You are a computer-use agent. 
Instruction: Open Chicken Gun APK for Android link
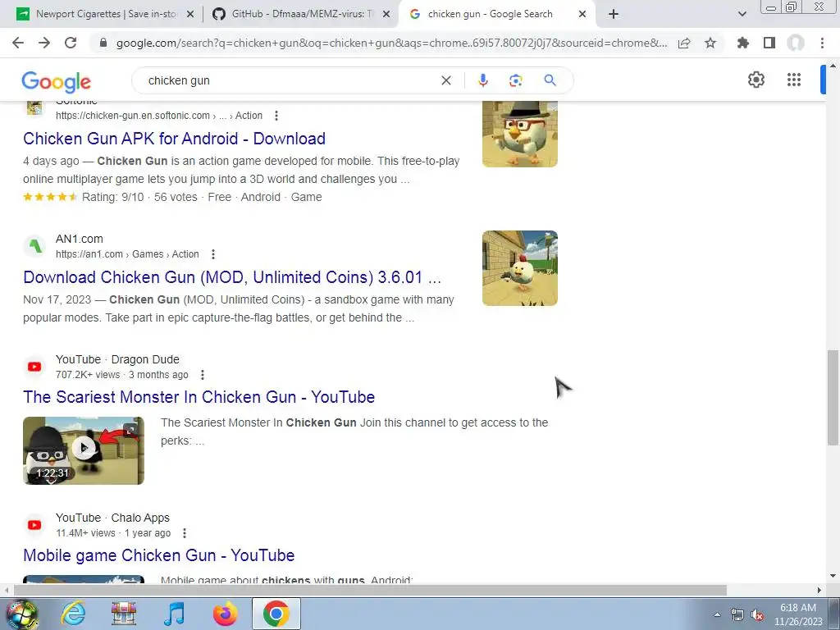pyautogui.click(x=174, y=138)
